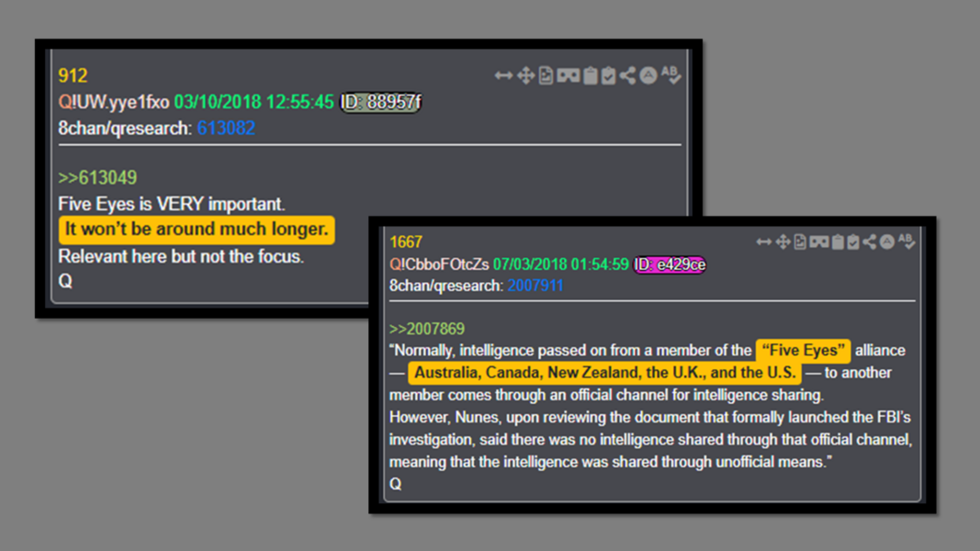The width and height of the screenshot is (980, 551).
Task: Select post number 912
Action: click(x=73, y=75)
